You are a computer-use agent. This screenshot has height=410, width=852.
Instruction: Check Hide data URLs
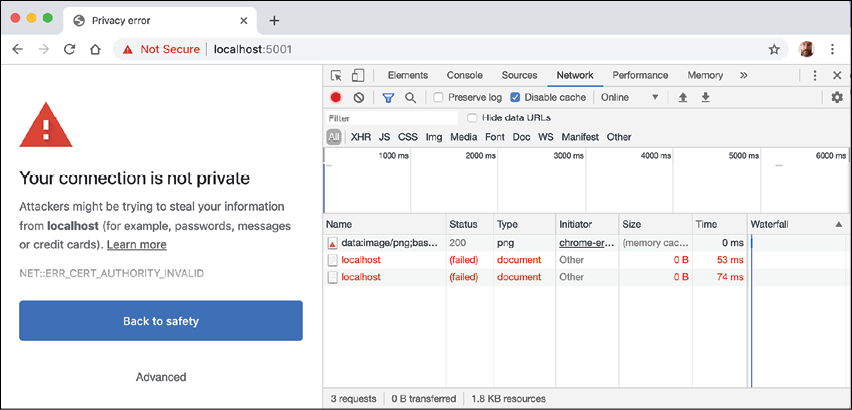[x=472, y=118]
